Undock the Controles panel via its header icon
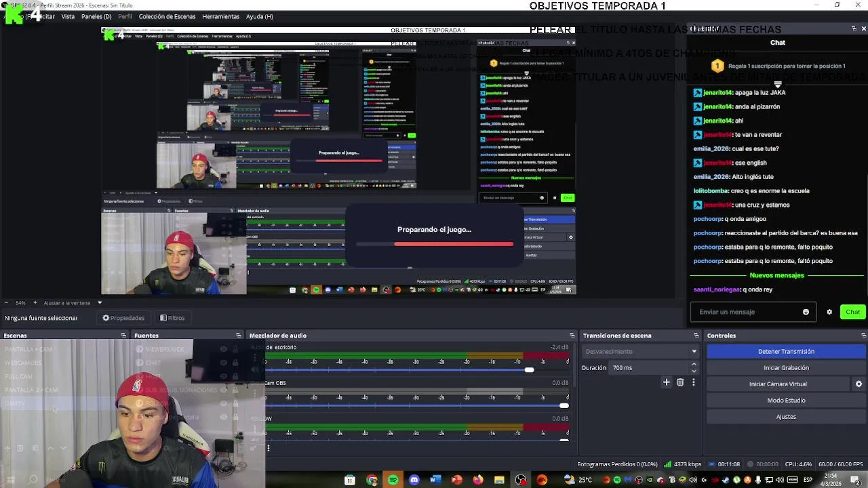This screenshot has height=488, width=868. 863,335
